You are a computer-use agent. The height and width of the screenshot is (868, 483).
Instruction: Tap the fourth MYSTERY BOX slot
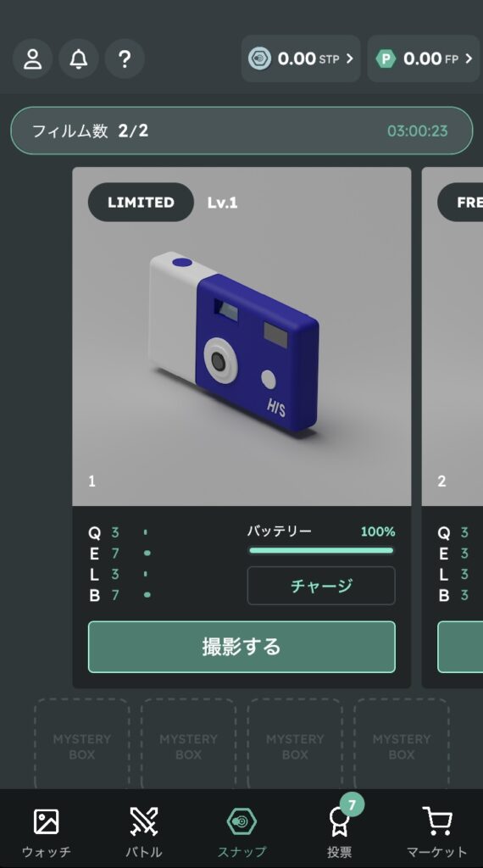(401, 743)
